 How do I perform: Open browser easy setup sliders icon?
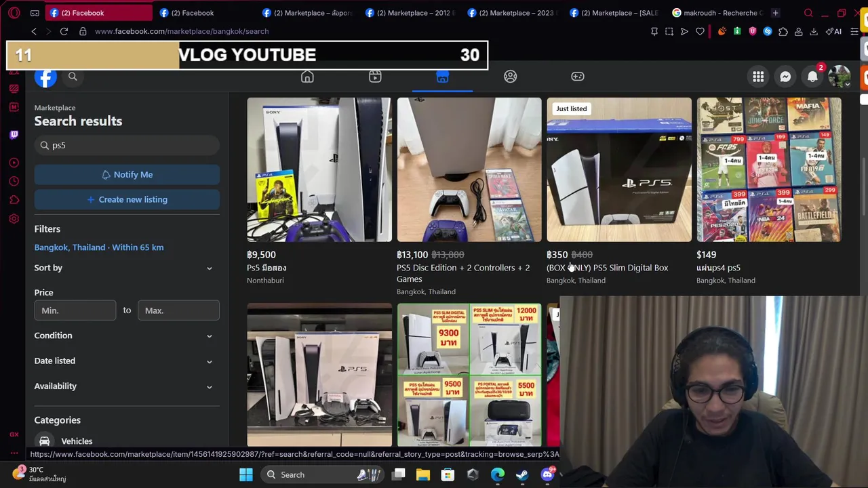[854, 31]
